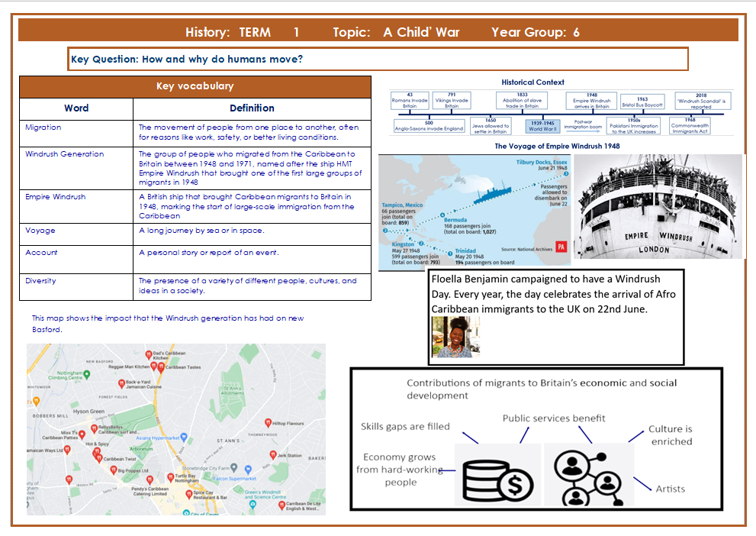
Task: Select the 500 Anglo-Saxons invade England box
Action: coord(429,127)
